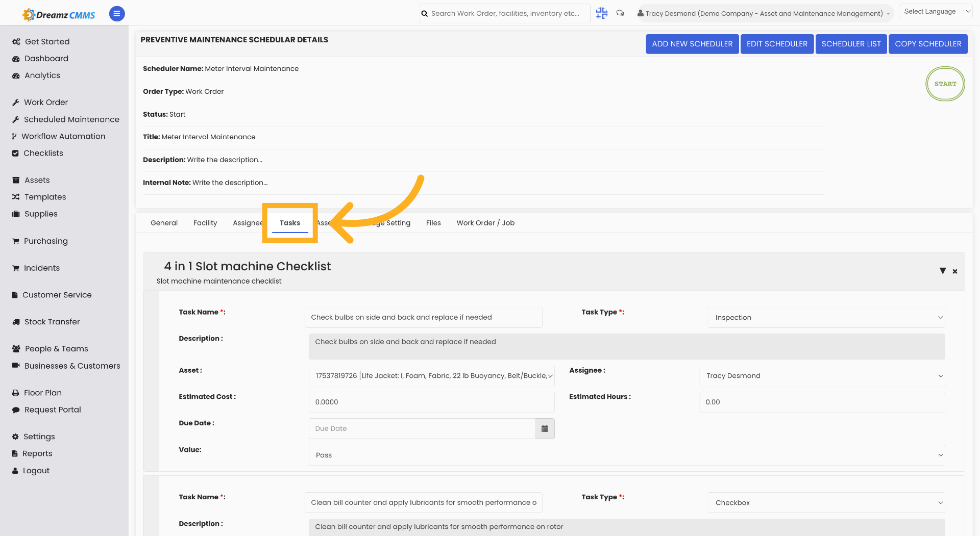Click the Workflow Automation branch icon
Viewport: 980px width, 536px height.
[14, 136]
